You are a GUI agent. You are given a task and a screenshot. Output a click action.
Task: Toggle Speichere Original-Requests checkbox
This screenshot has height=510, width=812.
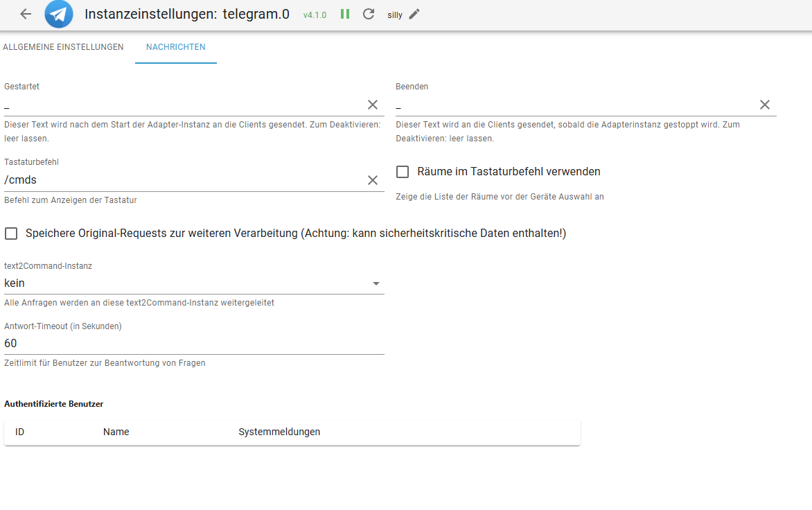11,234
